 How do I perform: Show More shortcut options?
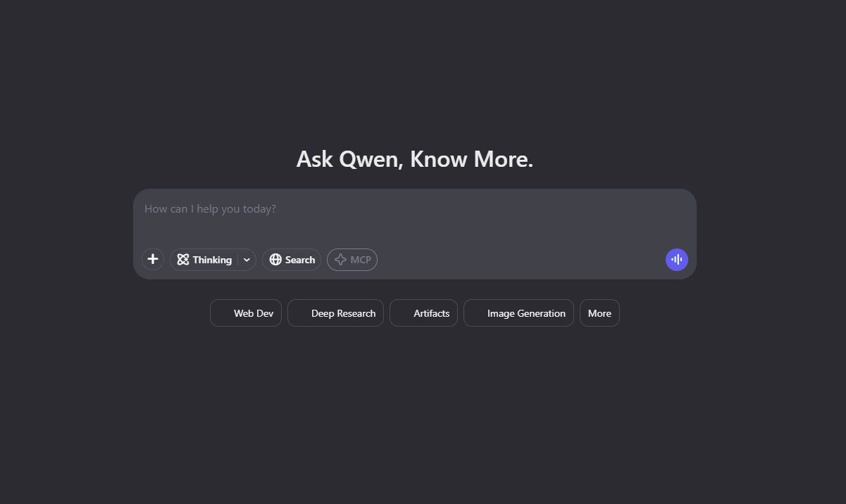tap(599, 313)
